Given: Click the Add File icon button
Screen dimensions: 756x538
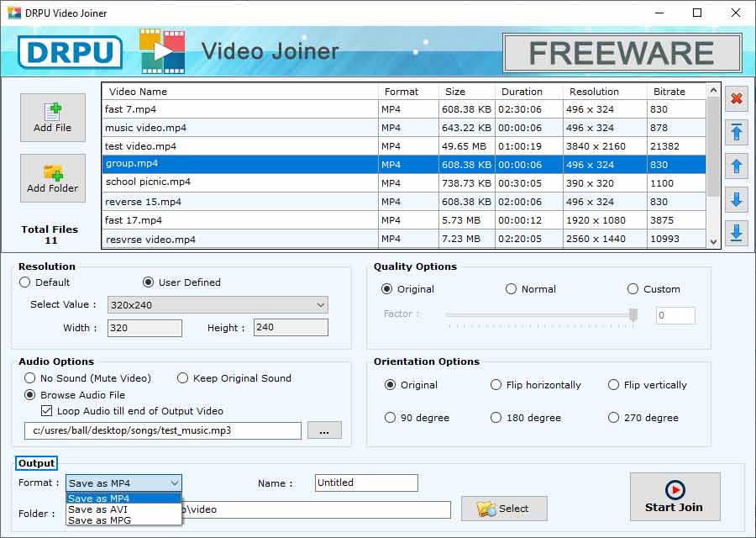Looking at the screenshot, I should (53, 118).
